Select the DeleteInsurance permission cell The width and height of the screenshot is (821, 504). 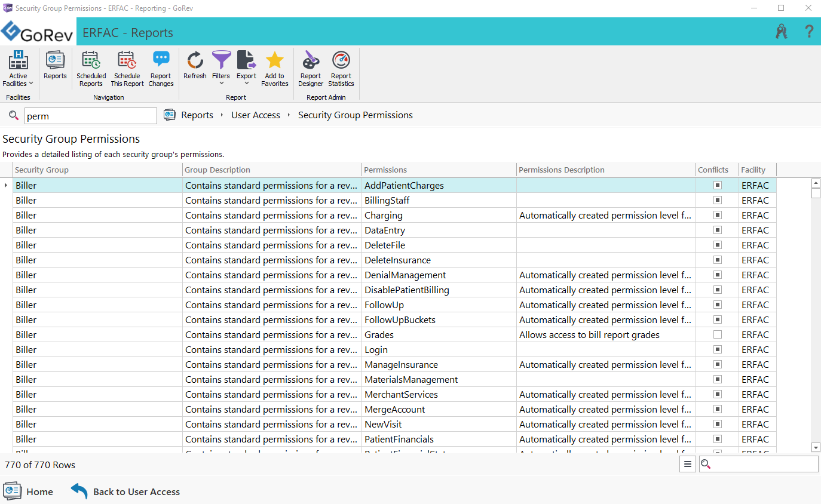[440, 260]
